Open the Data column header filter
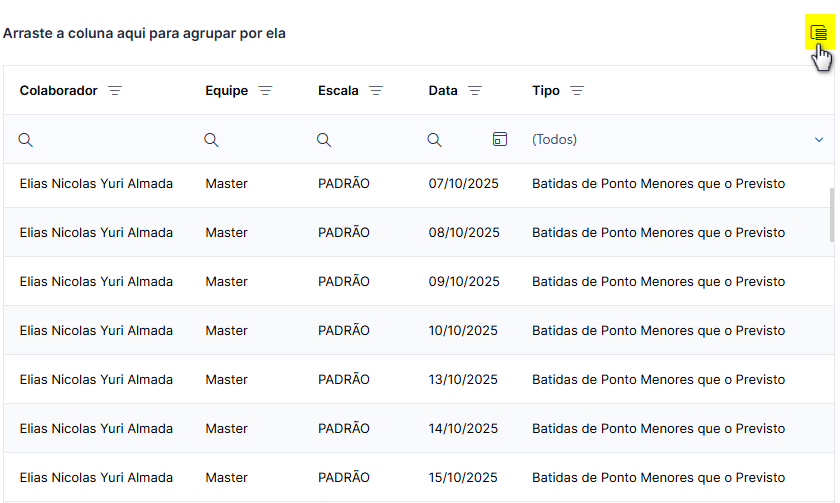Screen dimensions: 840x503 pos(475,91)
